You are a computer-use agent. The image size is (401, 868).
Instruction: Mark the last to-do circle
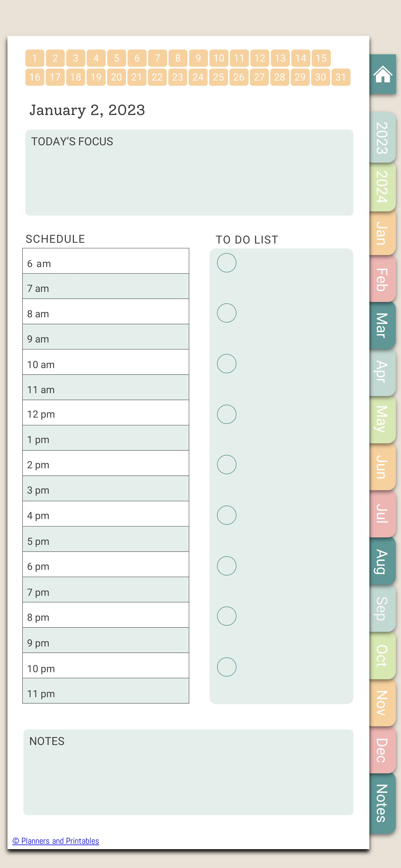tap(227, 667)
